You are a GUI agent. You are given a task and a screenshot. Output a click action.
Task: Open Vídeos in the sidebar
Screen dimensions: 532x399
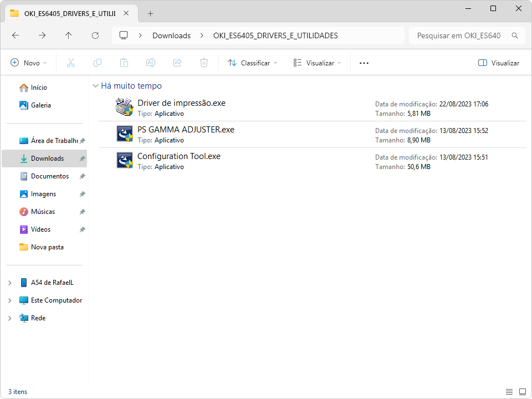pyautogui.click(x=44, y=229)
